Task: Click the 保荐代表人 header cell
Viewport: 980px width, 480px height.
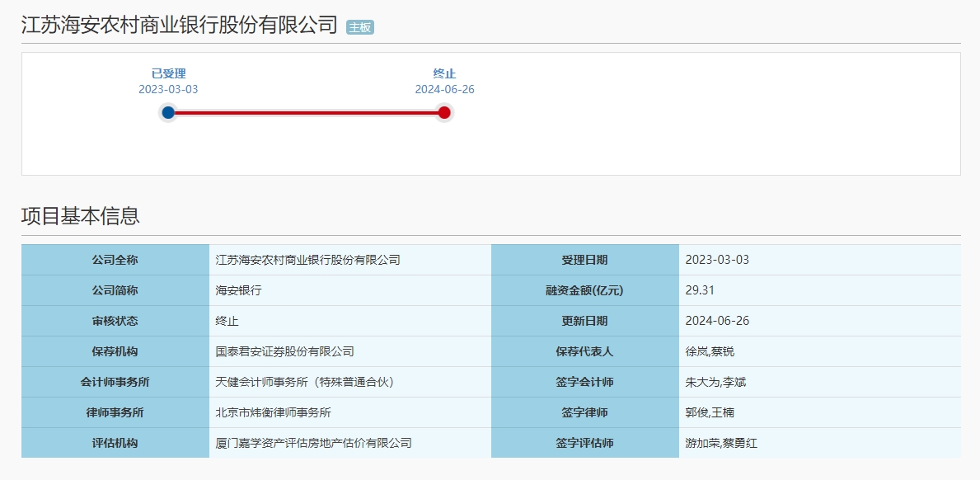Action: pyautogui.click(x=585, y=352)
